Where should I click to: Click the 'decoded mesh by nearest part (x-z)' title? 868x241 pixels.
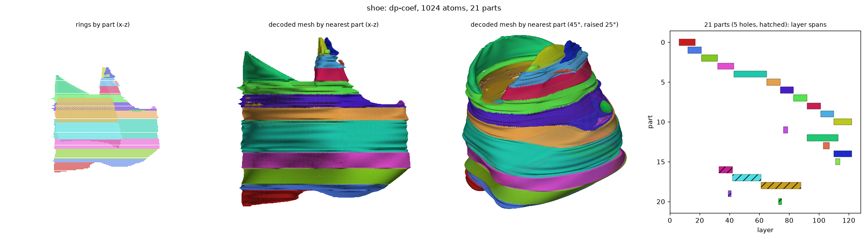pos(324,25)
